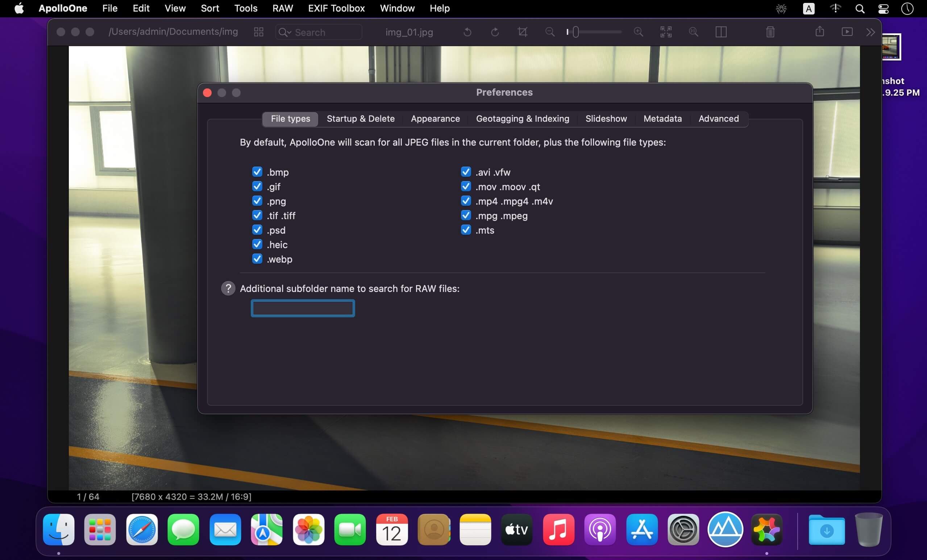Uncheck the .gif file type

click(257, 187)
